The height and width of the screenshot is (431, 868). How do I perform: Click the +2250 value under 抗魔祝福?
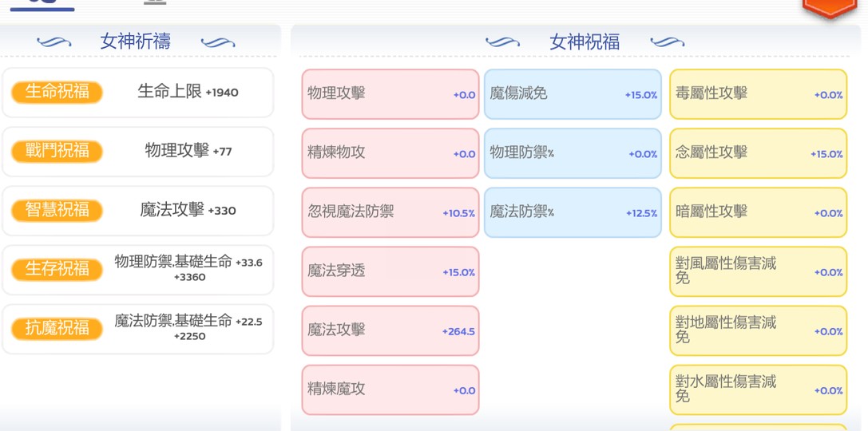pos(189,336)
